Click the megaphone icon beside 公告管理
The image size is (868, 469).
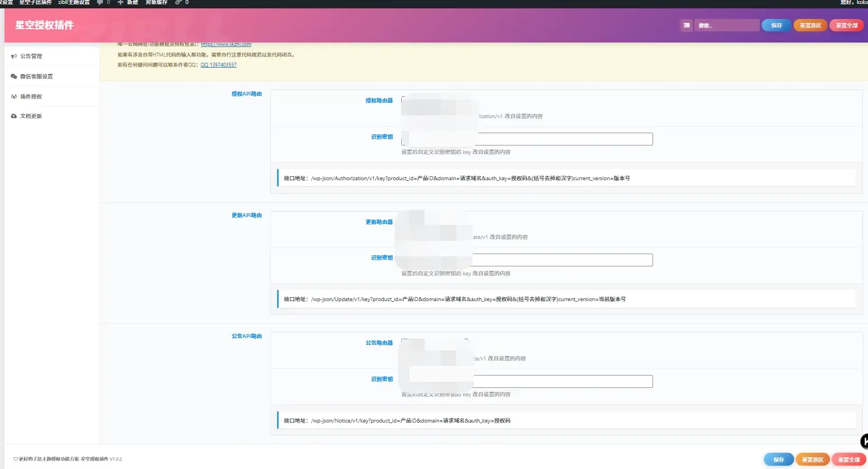[x=14, y=57]
